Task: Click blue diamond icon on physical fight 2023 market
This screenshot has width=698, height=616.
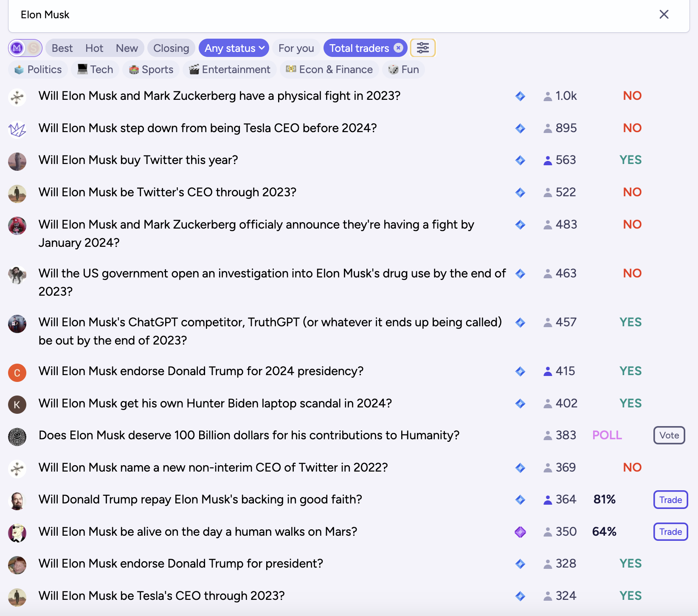Action: (x=520, y=96)
